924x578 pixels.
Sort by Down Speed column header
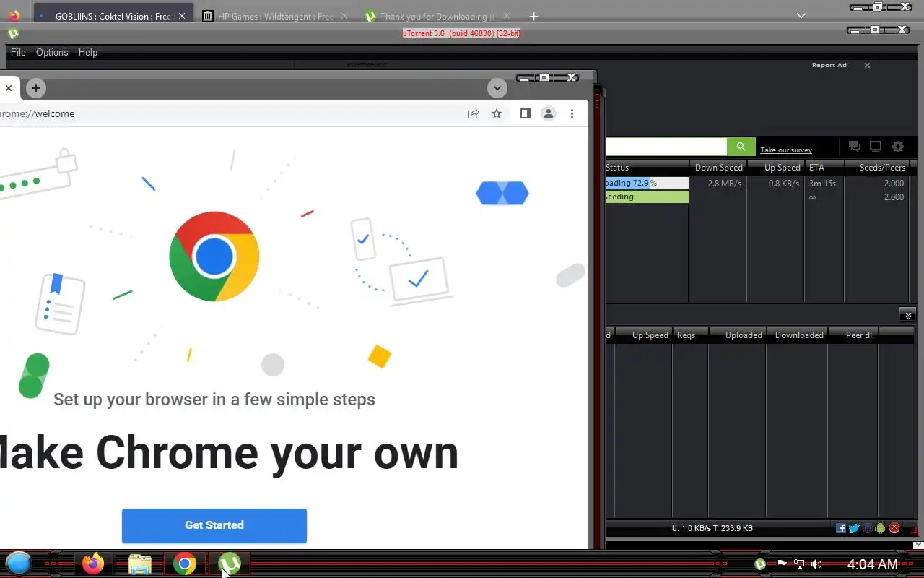click(718, 168)
